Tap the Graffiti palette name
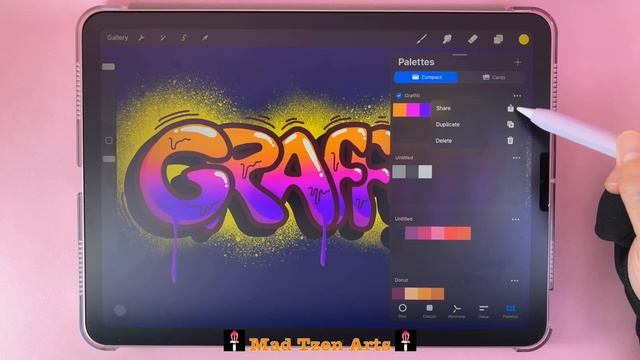 click(x=412, y=96)
